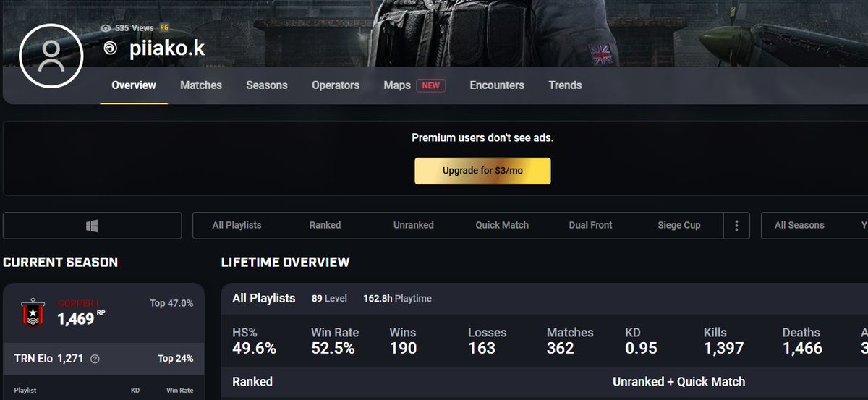The image size is (868, 400).
Task: Click the R6 badge next to views
Action: point(164,27)
